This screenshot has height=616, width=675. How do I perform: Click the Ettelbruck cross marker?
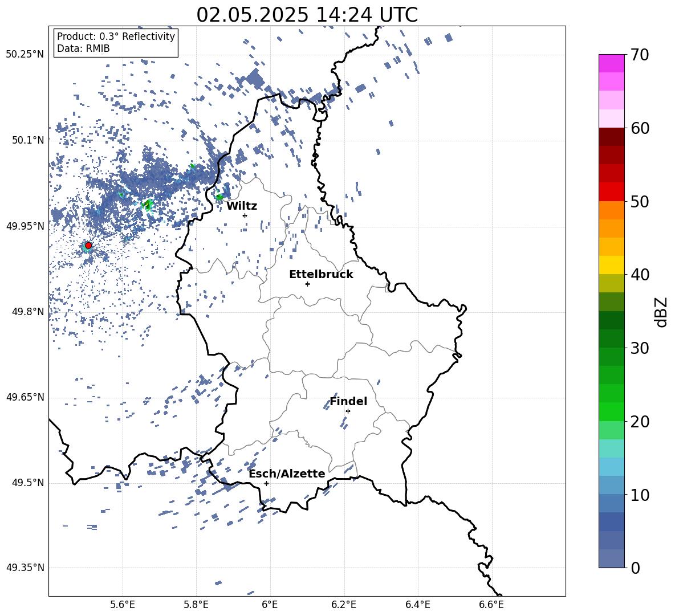pyautogui.click(x=307, y=284)
